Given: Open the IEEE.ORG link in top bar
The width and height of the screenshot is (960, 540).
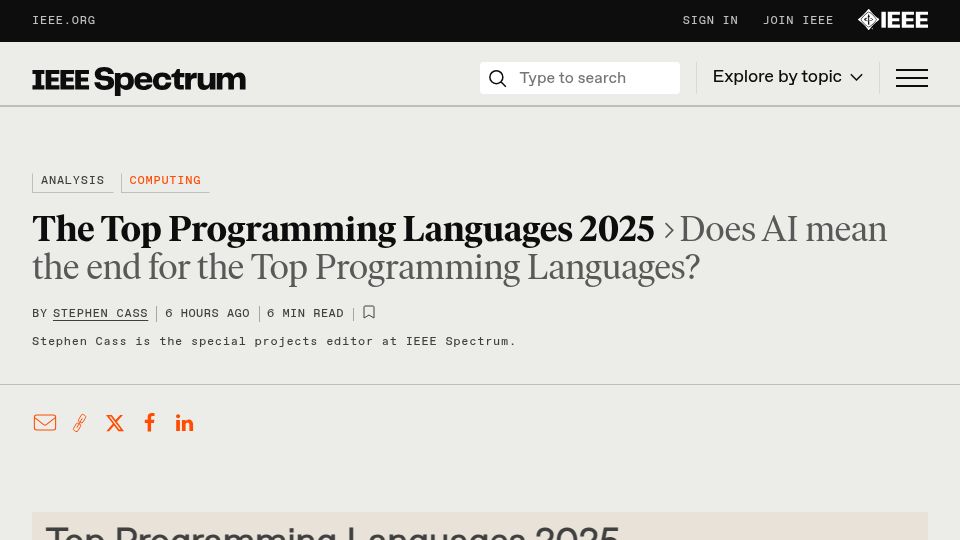Looking at the screenshot, I should point(64,21).
